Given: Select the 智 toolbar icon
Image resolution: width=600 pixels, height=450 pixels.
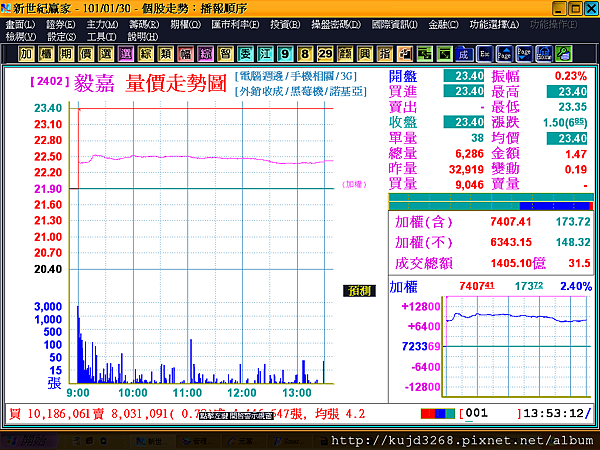Looking at the screenshot, I should tap(225, 54).
